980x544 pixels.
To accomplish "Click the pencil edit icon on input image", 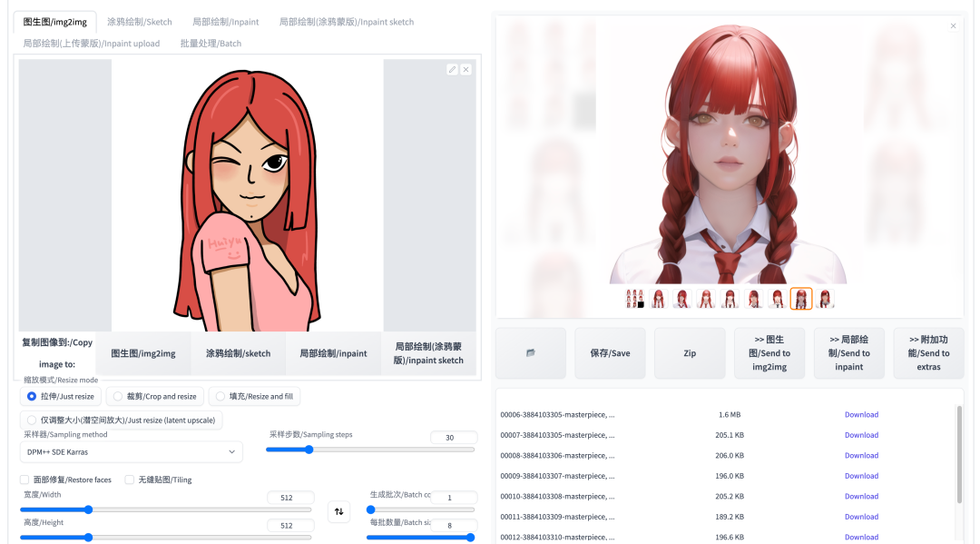I will click(x=452, y=69).
